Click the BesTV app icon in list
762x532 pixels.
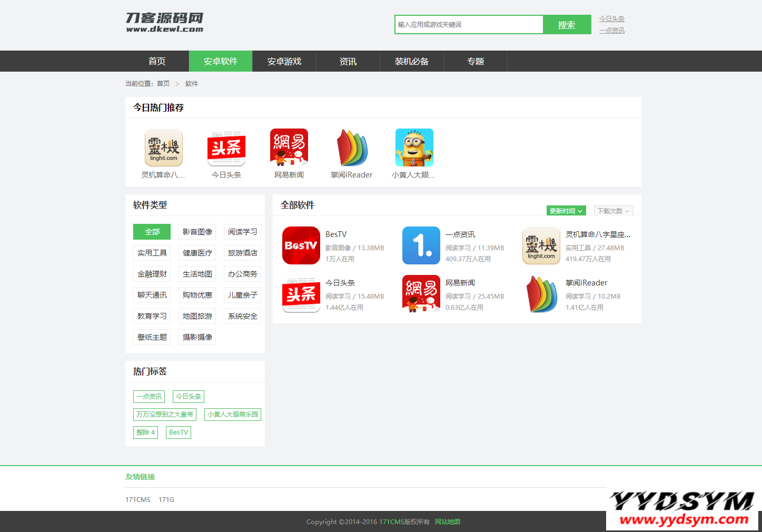301,245
